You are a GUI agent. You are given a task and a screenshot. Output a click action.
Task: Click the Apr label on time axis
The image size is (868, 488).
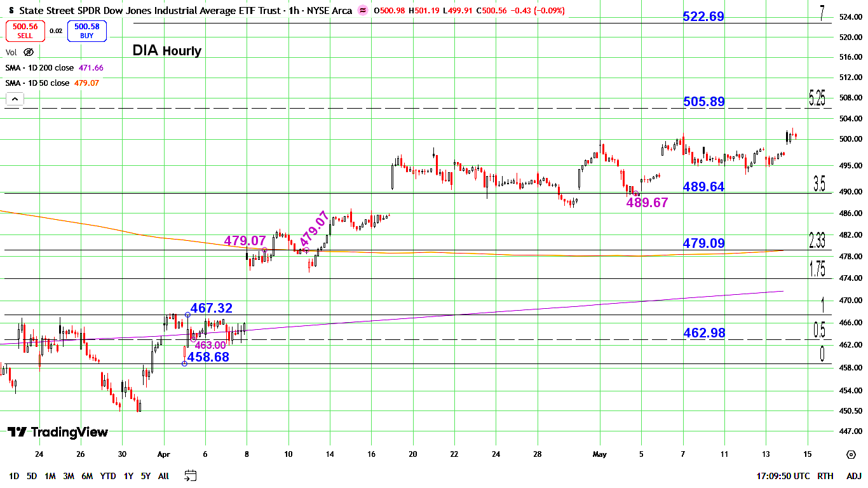pos(164,454)
